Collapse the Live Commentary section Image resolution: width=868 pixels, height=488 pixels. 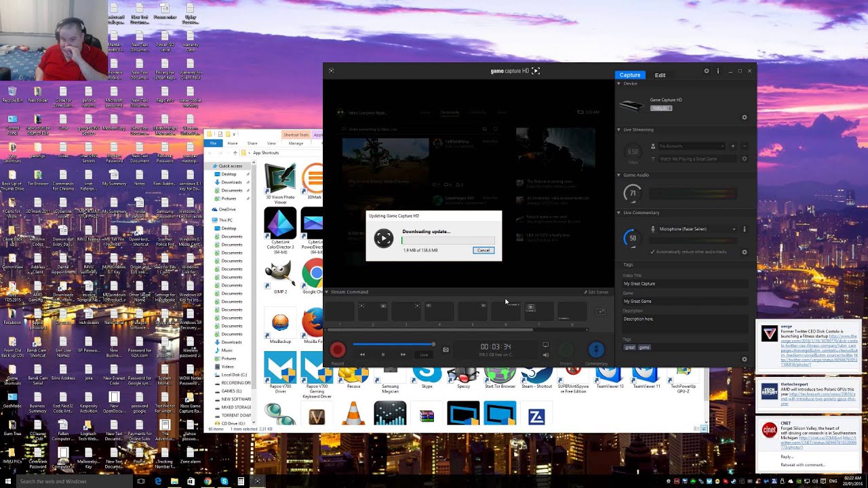point(618,213)
